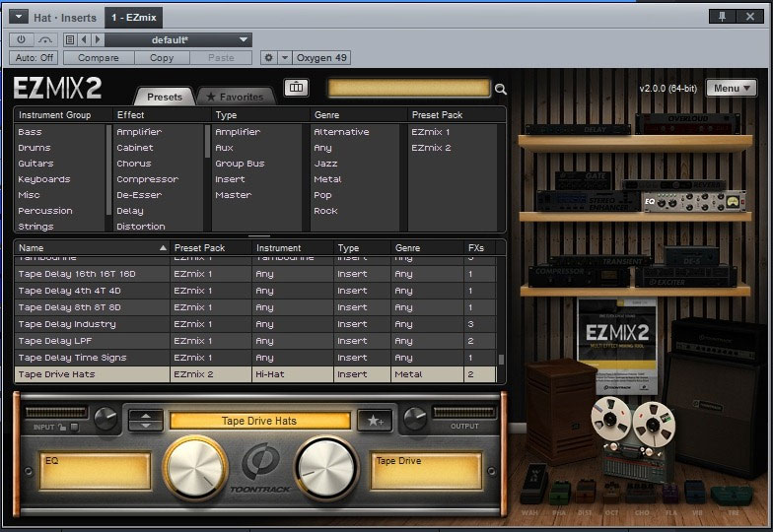Click the magnifier search icon

(x=501, y=89)
